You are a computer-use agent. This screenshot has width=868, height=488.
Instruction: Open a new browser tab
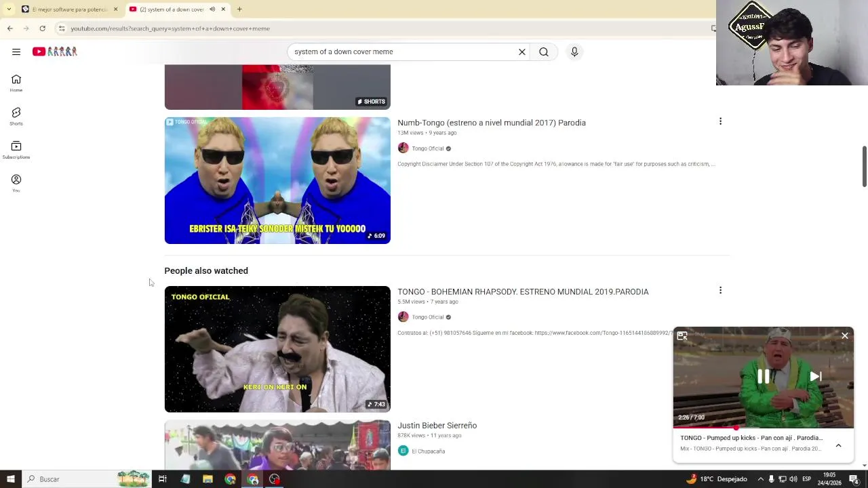239,9
